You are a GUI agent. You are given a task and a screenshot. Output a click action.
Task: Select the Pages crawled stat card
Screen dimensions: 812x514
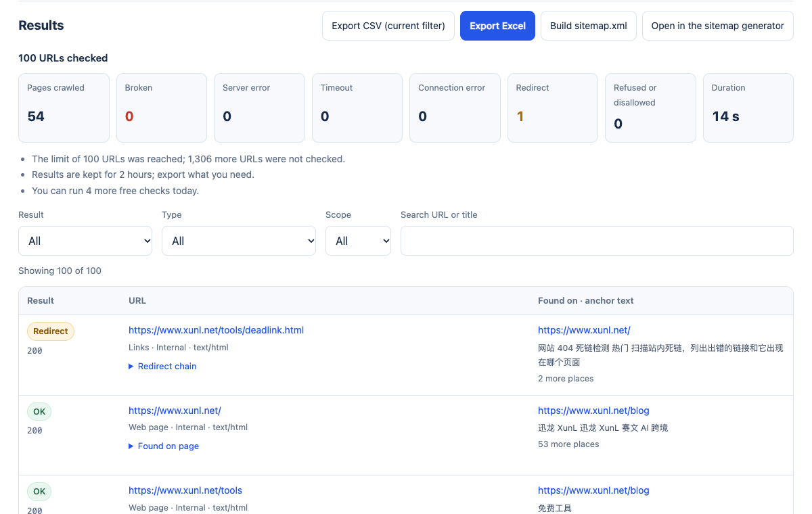click(x=64, y=108)
